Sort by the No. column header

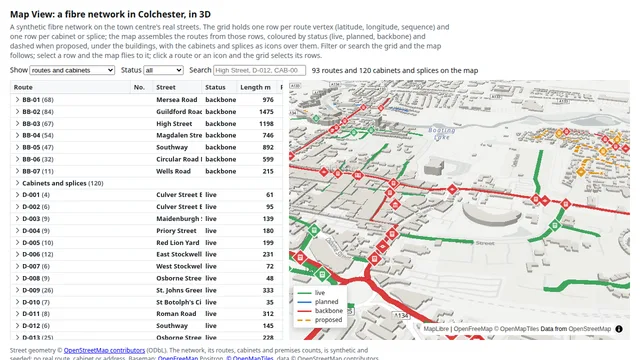coord(141,87)
